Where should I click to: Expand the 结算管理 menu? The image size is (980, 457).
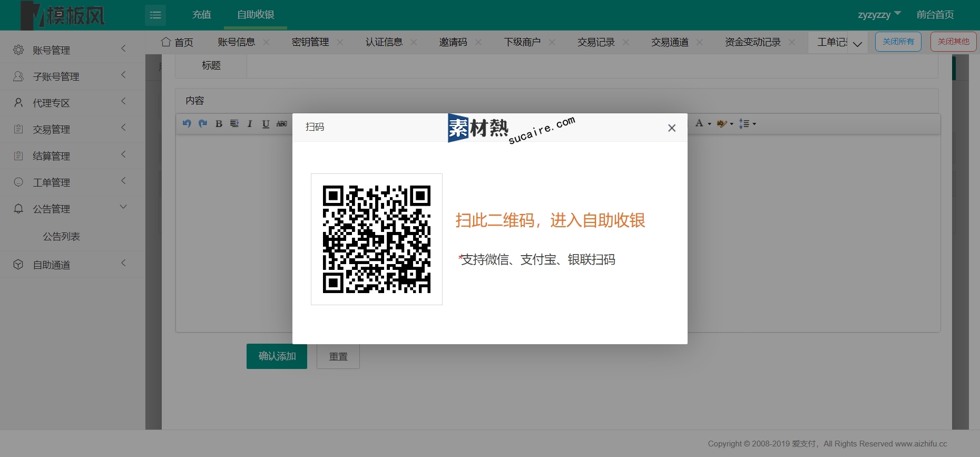tap(124, 154)
